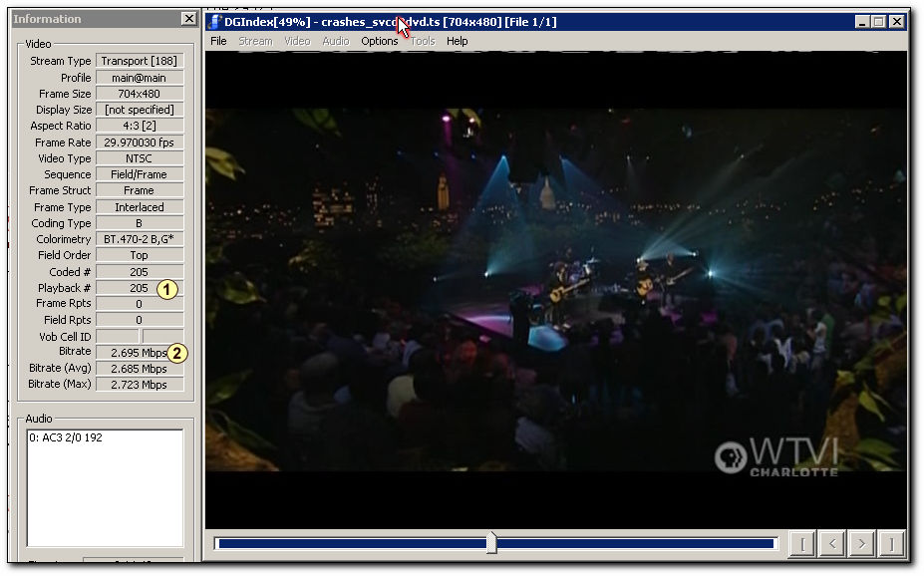Image resolution: width=924 pixels, height=576 pixels.
Task: Click the Frame Rate value '29.970030 fps'
Action: [x=140, y=143]
